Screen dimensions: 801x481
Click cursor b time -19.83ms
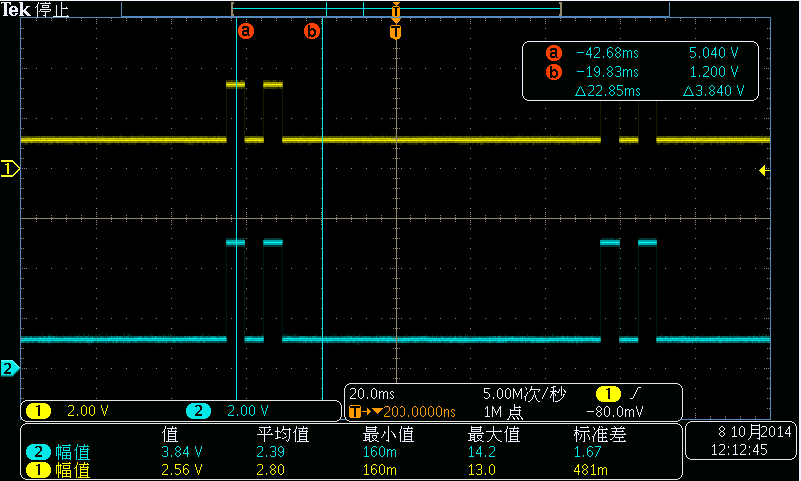point(607,72)
